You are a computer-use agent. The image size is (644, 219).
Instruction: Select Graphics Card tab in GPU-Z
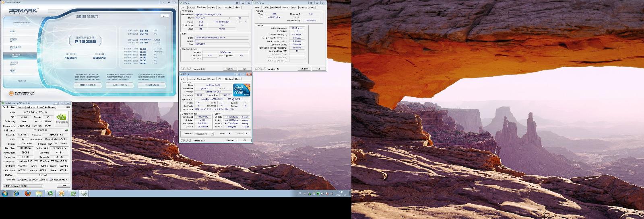click(9, 107)
